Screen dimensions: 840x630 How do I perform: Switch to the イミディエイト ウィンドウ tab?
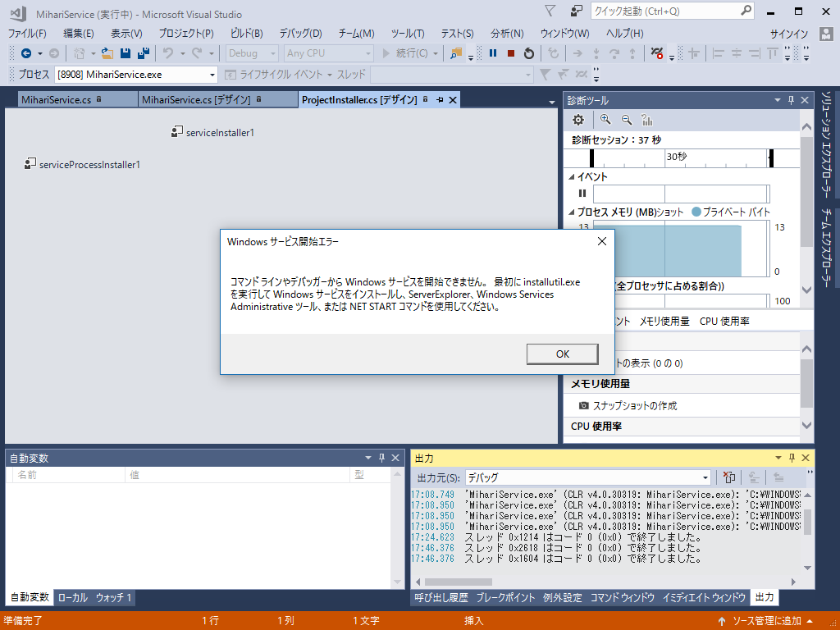(x=704, y=597)
